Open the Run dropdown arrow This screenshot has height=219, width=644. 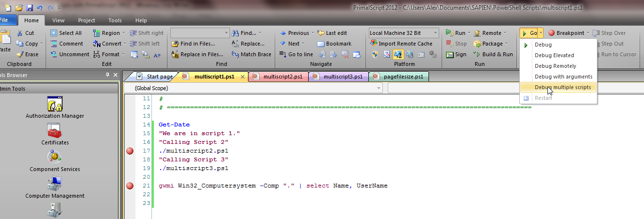tap(469, 33)
